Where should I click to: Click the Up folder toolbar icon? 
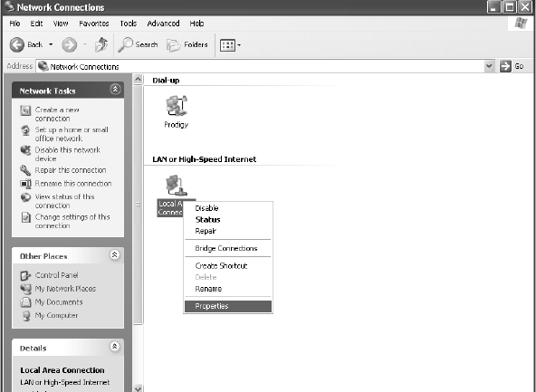pyautogui.click(x=101, y=44)
